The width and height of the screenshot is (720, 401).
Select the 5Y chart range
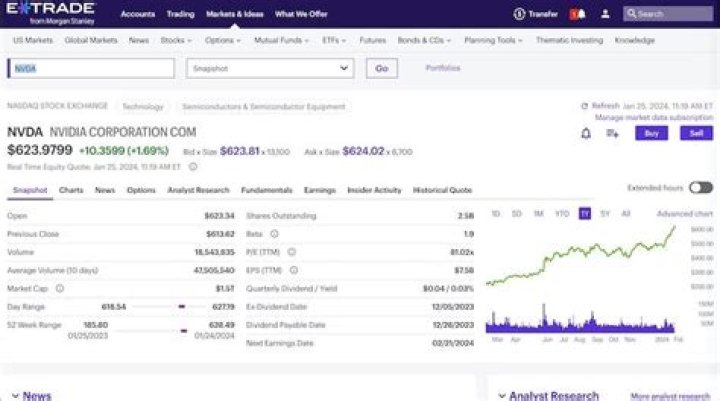pos(605,214)
